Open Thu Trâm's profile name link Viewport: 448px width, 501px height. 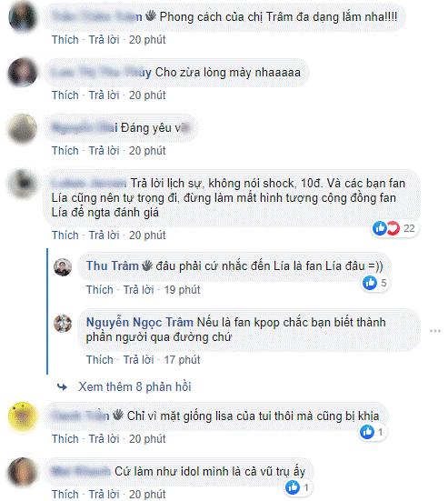(113, 266)
